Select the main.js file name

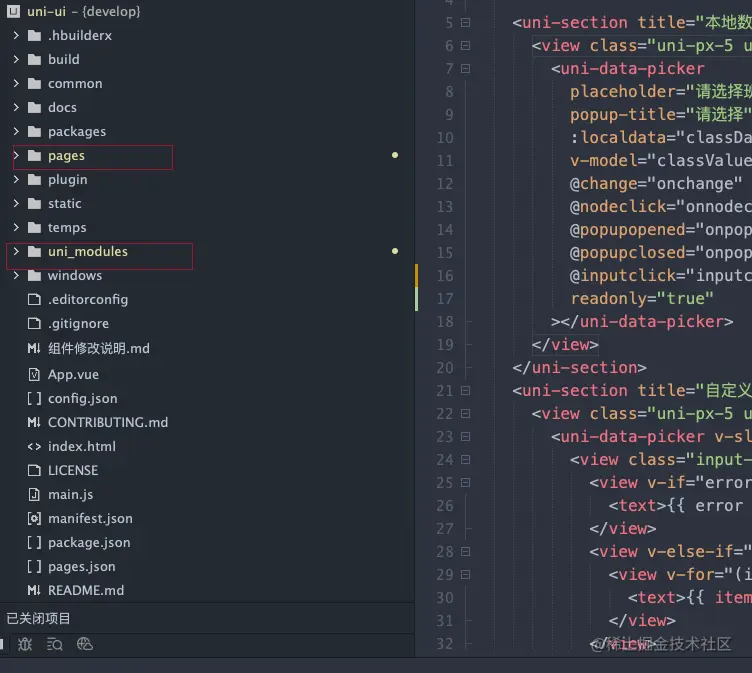click(70, 495)
